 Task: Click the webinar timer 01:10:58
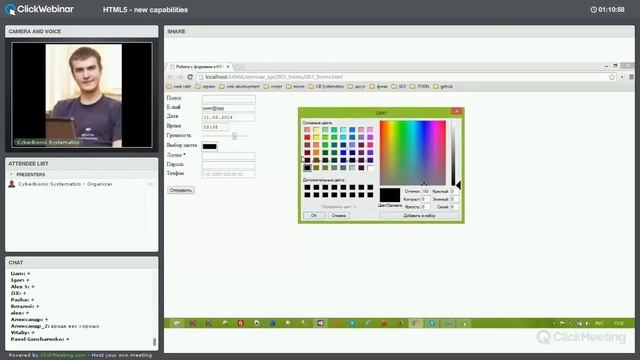607,10
